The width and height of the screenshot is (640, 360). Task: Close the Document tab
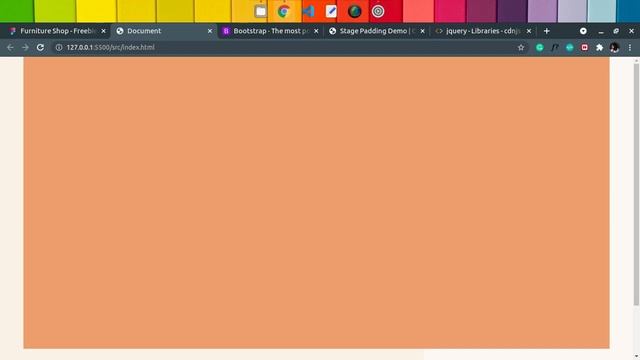210,31
